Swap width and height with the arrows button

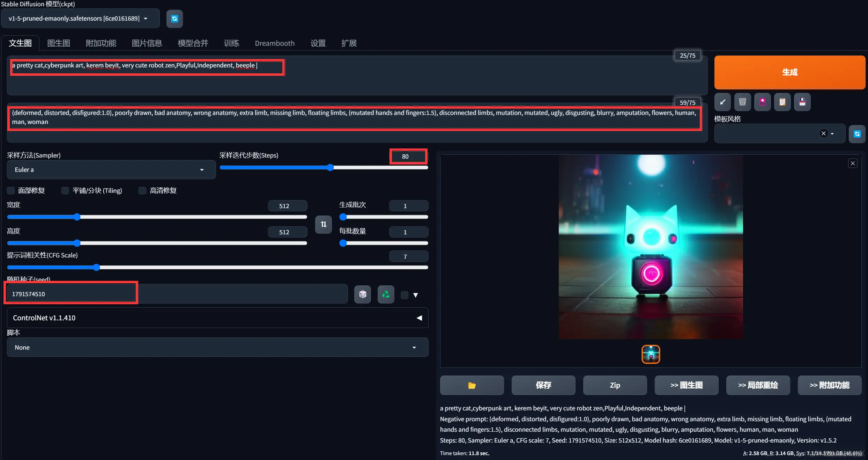323,224
